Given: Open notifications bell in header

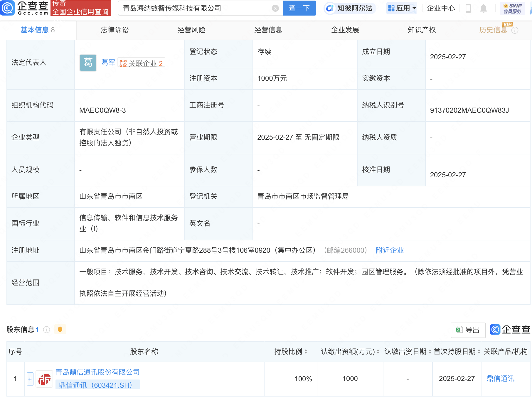Looking at the screenshot, I should [483, 8].
